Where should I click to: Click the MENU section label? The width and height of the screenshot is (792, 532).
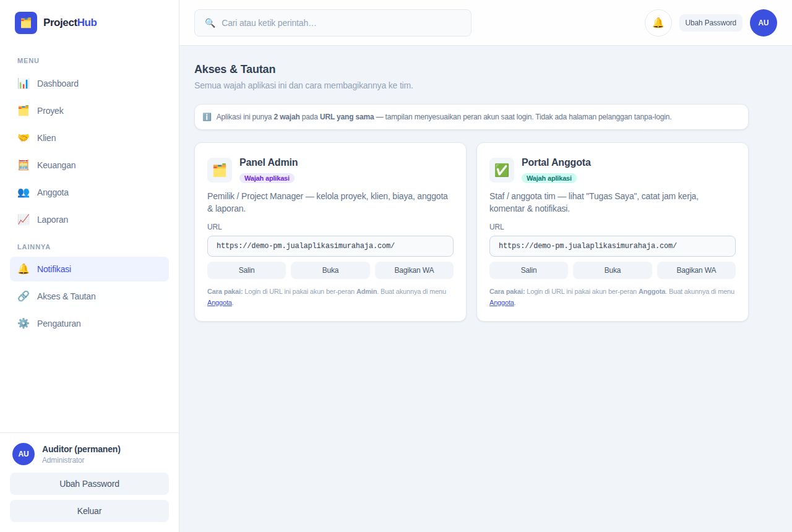click(x=28, y=61)
